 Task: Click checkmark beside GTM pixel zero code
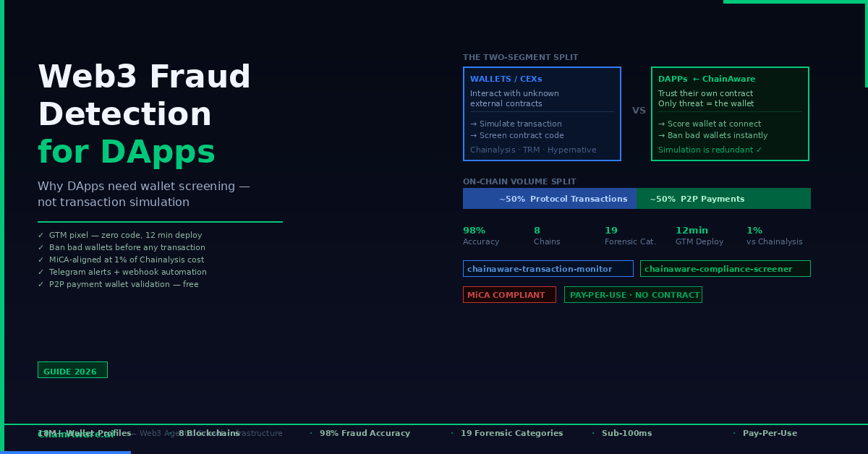click(x=41, y=236)
